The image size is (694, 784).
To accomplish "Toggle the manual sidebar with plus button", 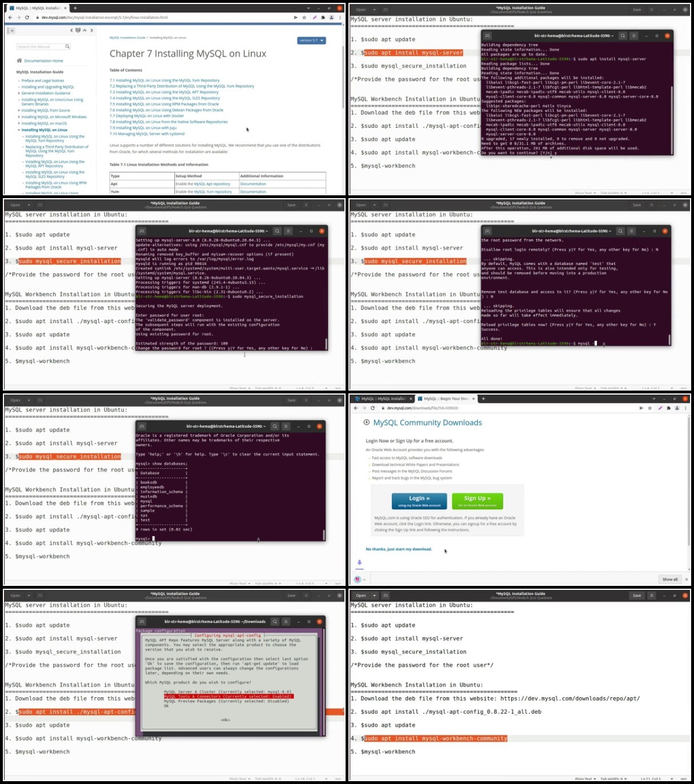I will 11,30.
